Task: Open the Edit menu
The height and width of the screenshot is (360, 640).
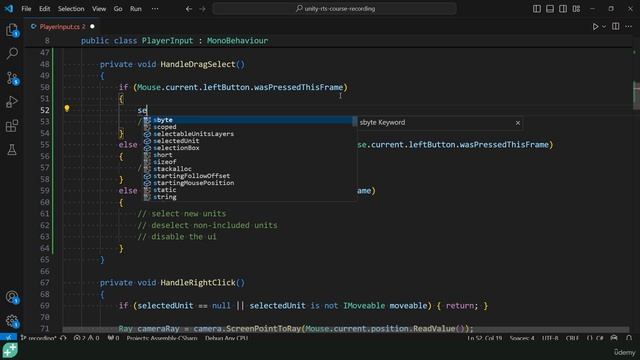Action: pos(44,9)
